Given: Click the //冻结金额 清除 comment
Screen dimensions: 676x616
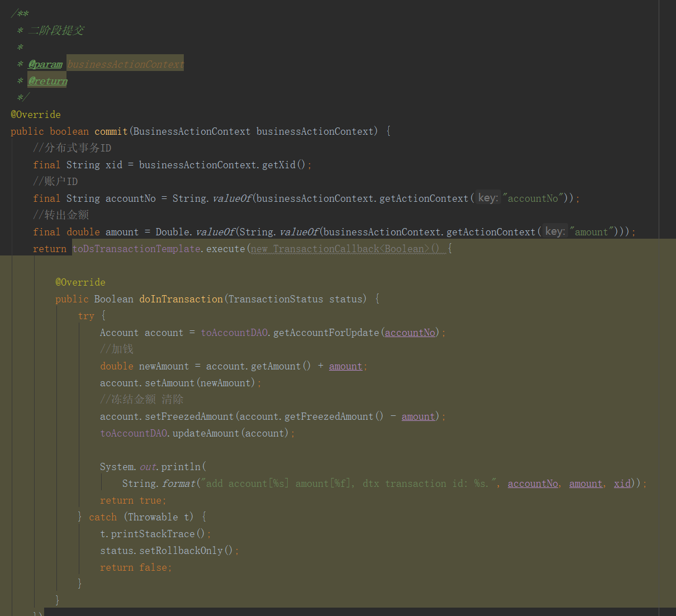Looking at the screenshot, I should pos(142,399).
